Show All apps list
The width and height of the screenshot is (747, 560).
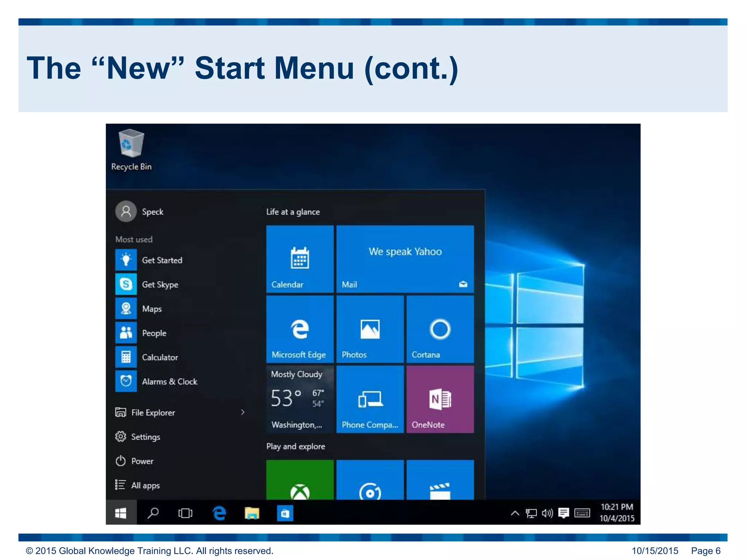coord(138,485)
